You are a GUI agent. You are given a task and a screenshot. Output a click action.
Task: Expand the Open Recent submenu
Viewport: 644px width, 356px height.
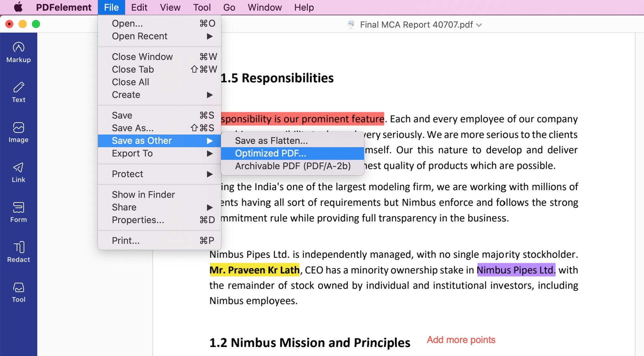pos(159,36)
